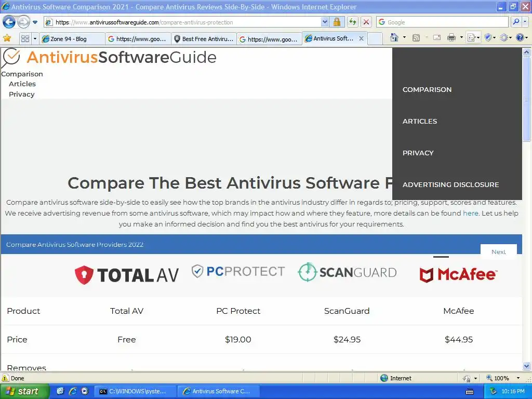Image resolution: width=532 pixels, height=399 pixels.
Task: Click the browser Back arrow button
Action: pos(9,22)
